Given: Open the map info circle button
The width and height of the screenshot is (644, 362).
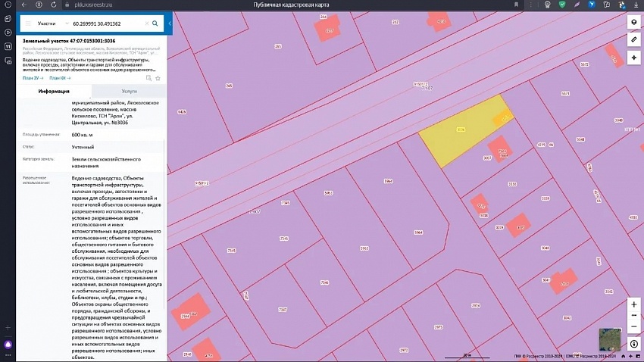Looking at the screenshot, I should 633,344.
